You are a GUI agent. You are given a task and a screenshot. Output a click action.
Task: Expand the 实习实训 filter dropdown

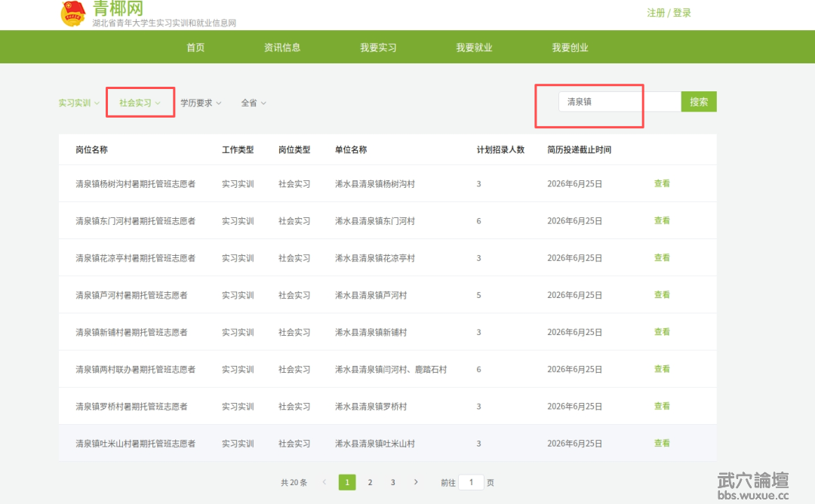tap(79, 103)
